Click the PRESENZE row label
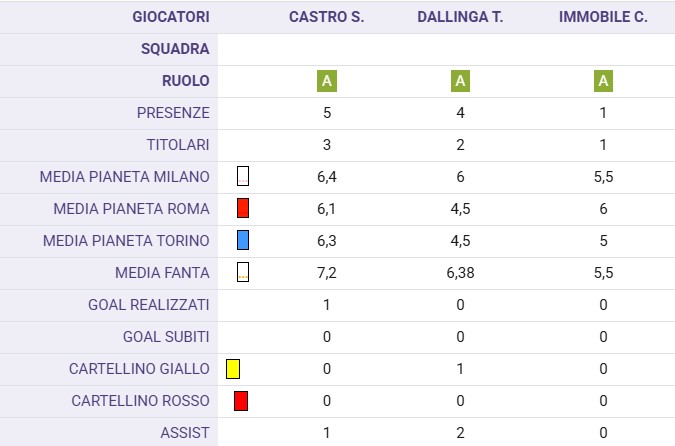This screenshot has height=446, width=675. click(173, 113)
